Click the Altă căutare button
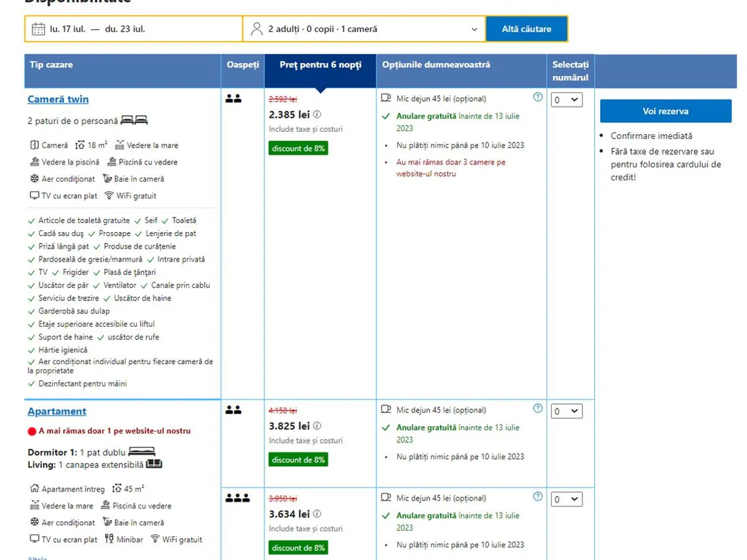The width and height of the screenshot is (747, 560). pos(526,29)
